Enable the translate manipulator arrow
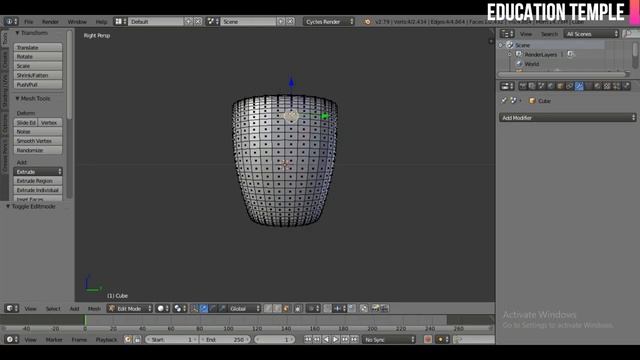The image size is (640, 360). pyautogui.click(x=204, y=308)
